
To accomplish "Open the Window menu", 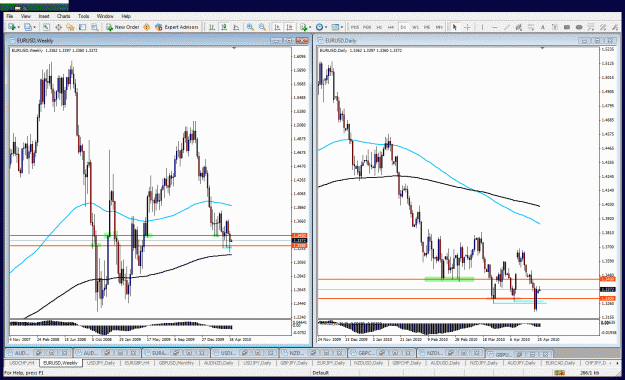I will 105,16.
